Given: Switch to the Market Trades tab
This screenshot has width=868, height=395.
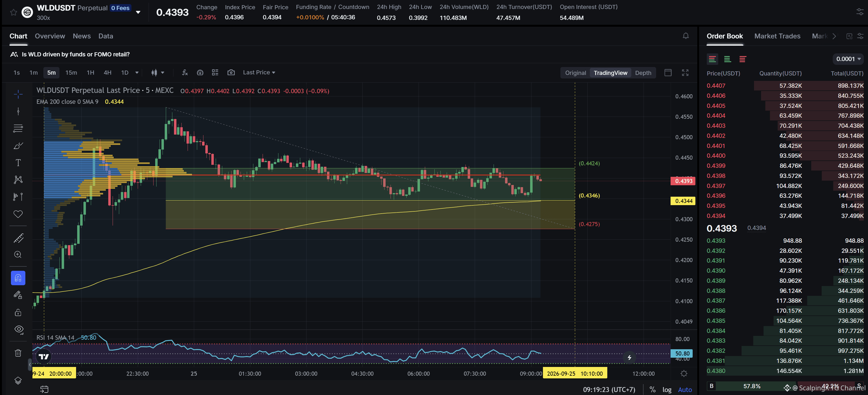Looking at the screenshot, I should [x=777, y=36].
